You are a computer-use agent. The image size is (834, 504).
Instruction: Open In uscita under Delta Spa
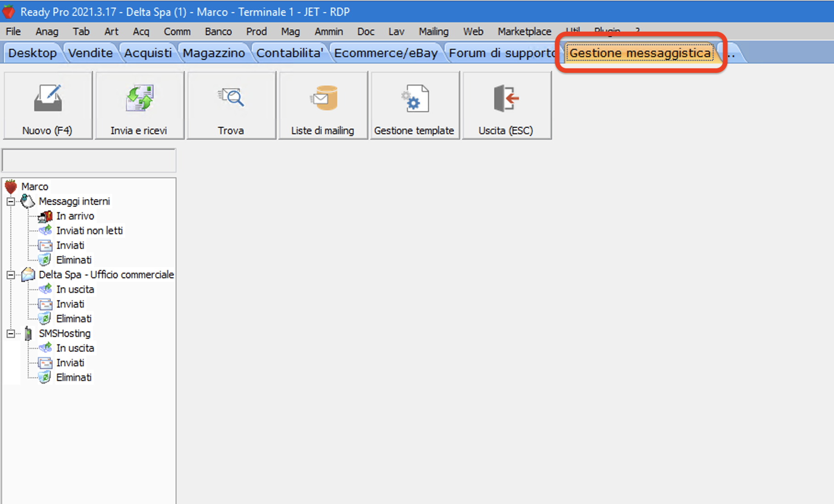[x=75, y=289]
